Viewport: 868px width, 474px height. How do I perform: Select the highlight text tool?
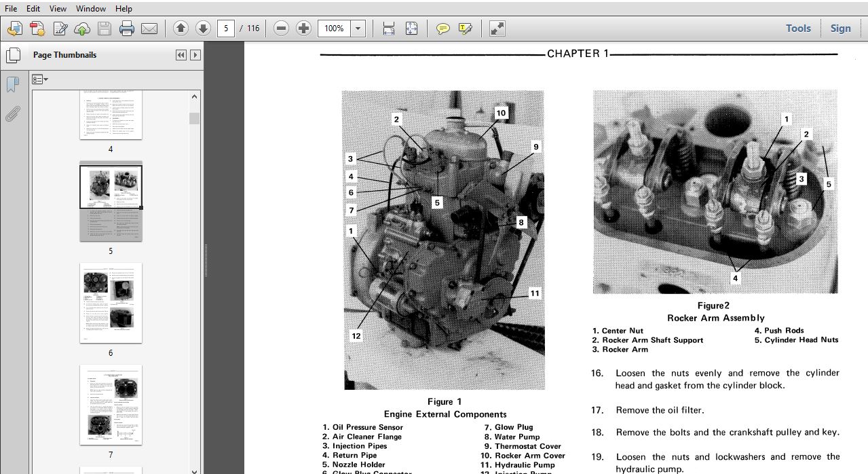pos(465,29)
